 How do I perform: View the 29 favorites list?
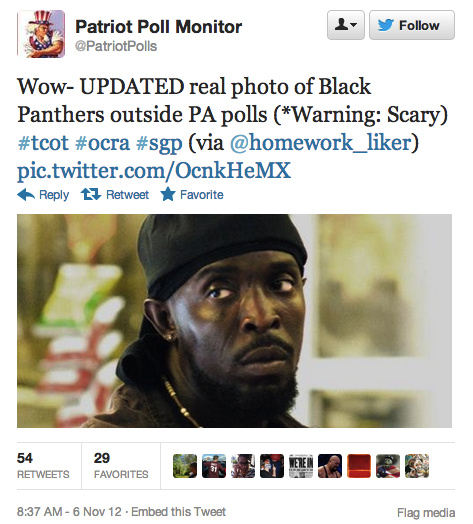(x=121, y=466)
